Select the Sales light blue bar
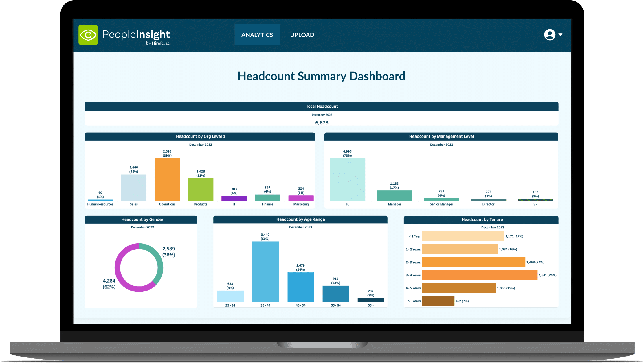Image resolution: width=644 pixels, height=363 pixels. coord(134,188)
